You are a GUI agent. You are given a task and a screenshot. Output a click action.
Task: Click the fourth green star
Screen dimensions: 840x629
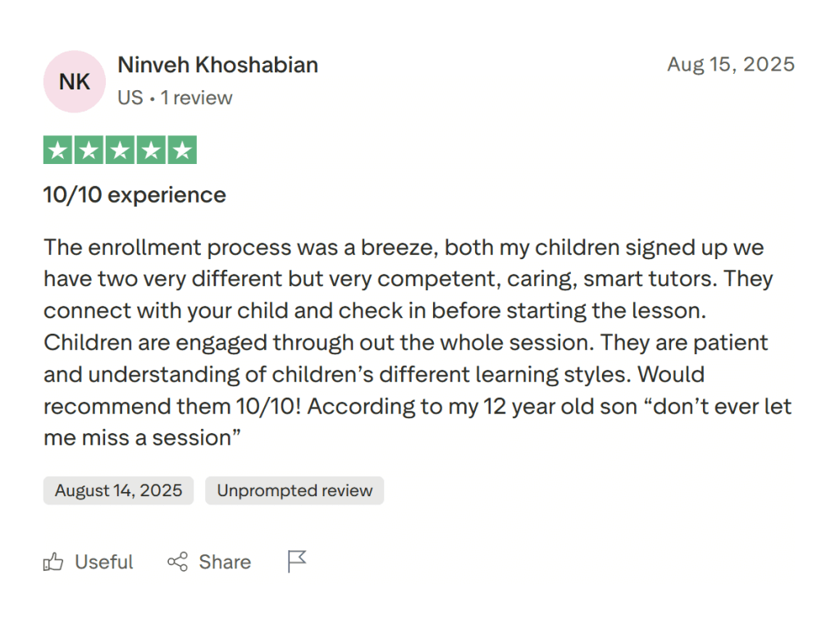click(151, 150)
